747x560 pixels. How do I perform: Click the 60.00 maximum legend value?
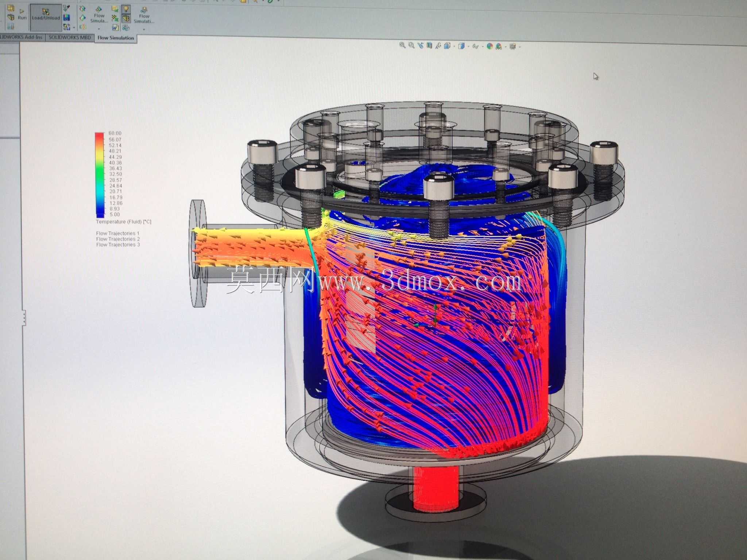tap(115, 133)
